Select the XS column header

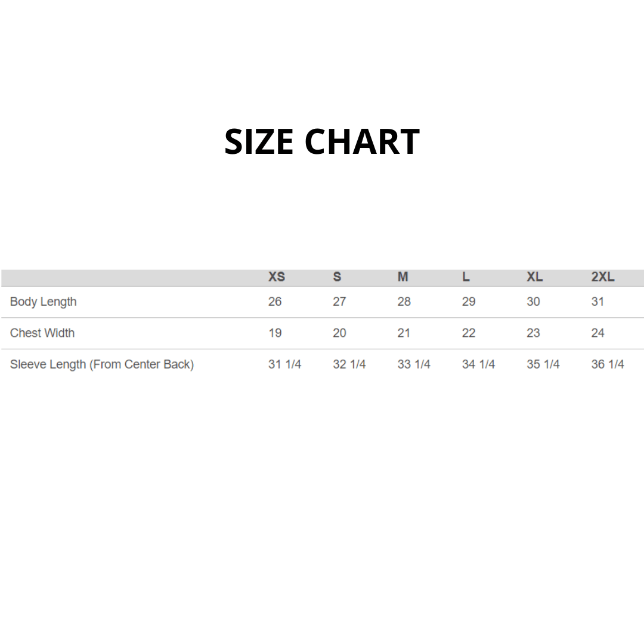click(277, 277)
